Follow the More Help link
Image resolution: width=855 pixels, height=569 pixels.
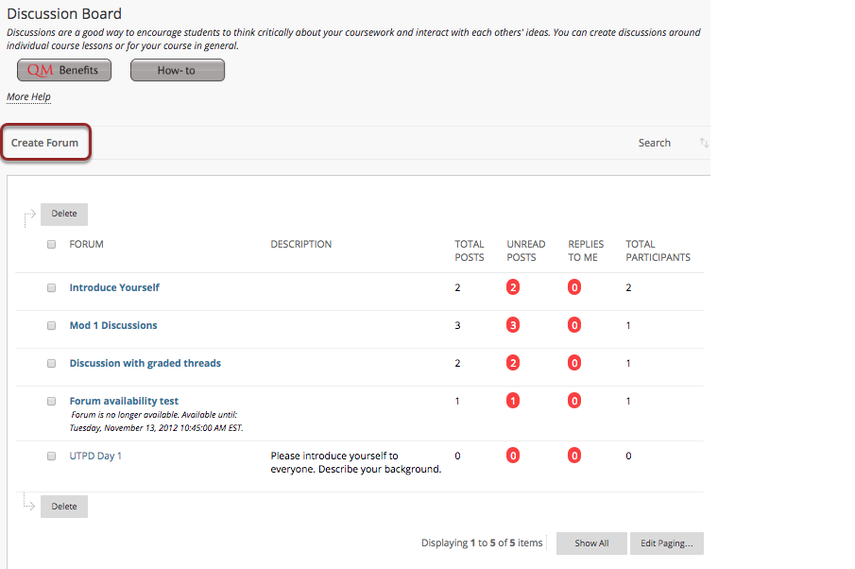pyautogui.click(x=28, y=97)
